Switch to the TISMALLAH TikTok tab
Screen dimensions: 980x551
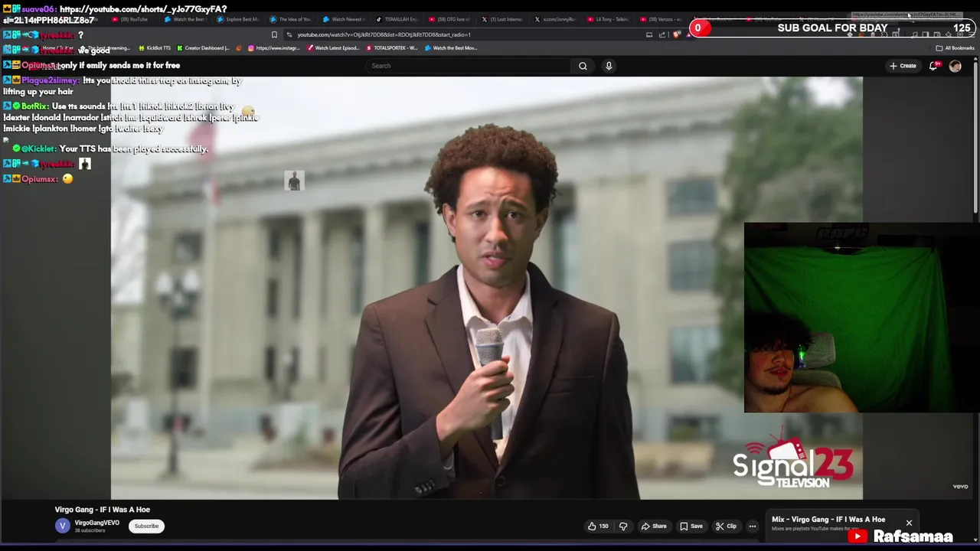[x=397, y=19]
